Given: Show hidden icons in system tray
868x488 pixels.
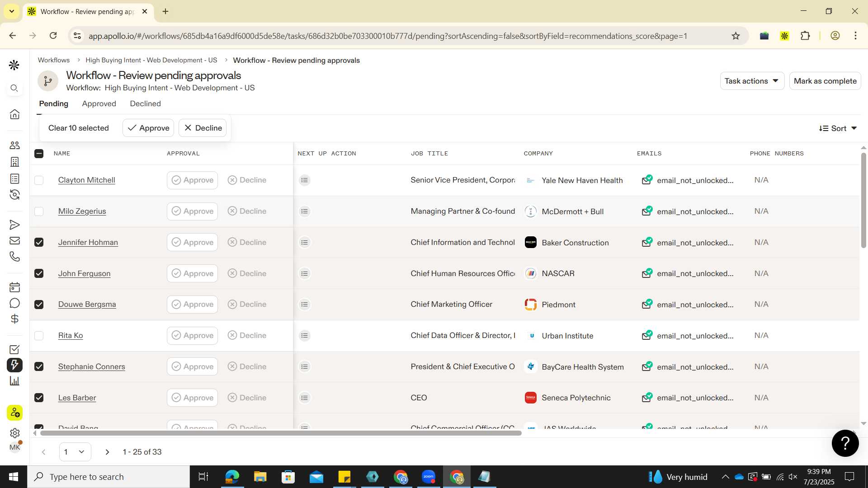Looking at the screenshot, I should pos(725,477).
